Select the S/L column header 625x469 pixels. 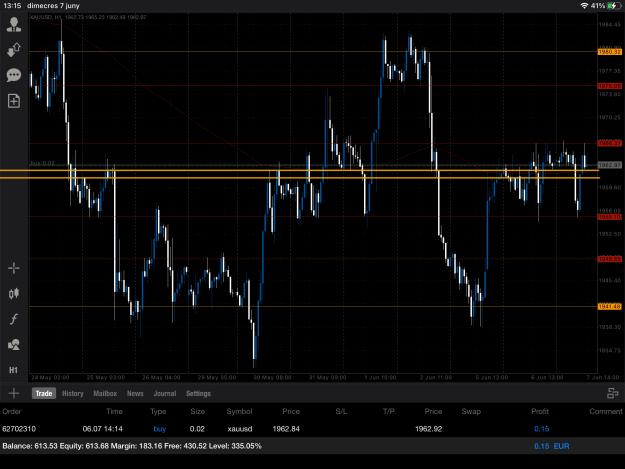341,411
